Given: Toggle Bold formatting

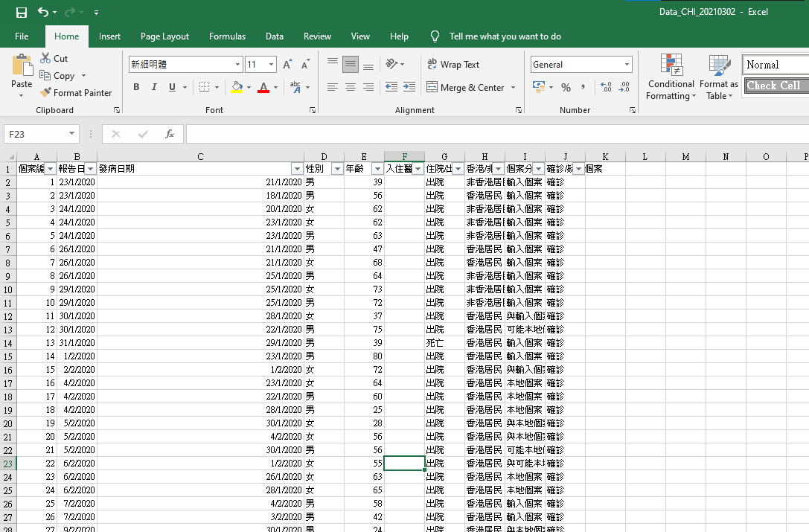Looking at the screenshot, I should [x=136, y=87].
